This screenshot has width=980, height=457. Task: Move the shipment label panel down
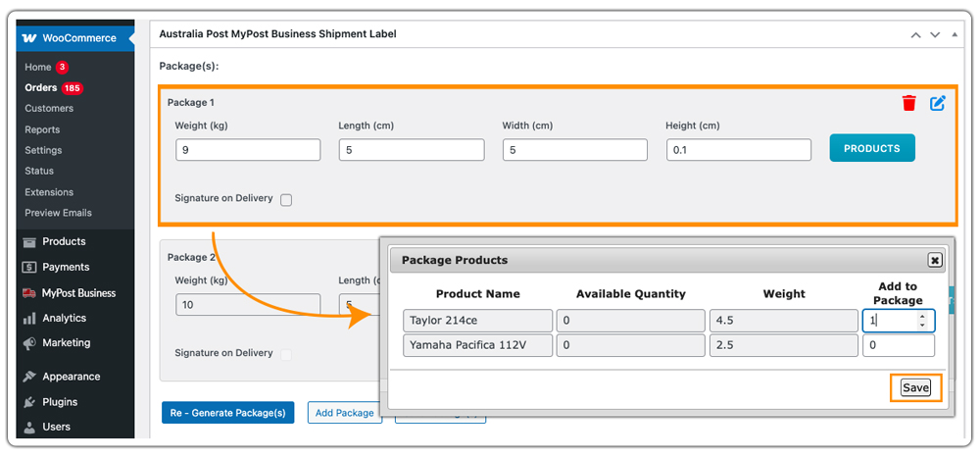935,35
